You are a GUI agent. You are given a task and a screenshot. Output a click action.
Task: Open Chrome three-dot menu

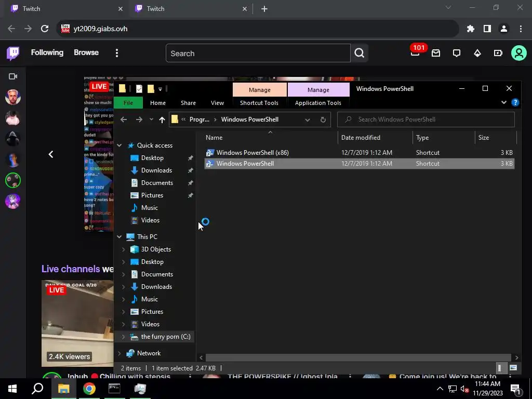521,29
